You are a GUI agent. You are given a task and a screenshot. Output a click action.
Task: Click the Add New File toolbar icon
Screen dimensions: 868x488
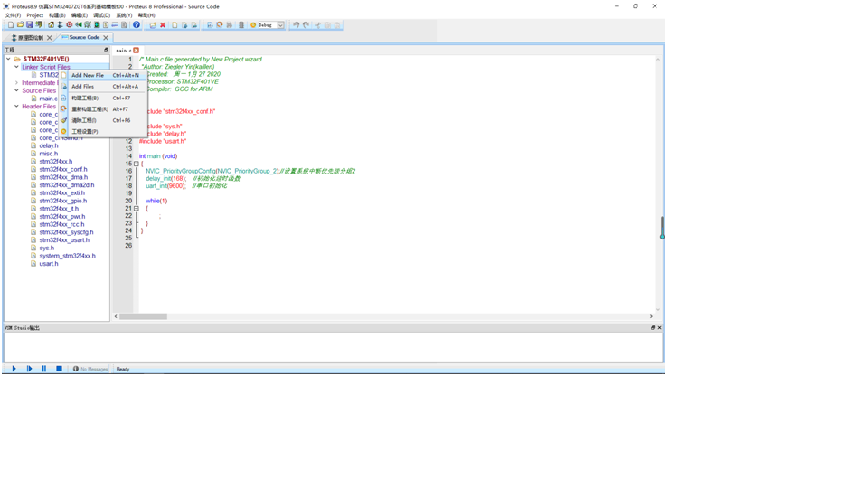pyautogui.click(x=175, y=25)
